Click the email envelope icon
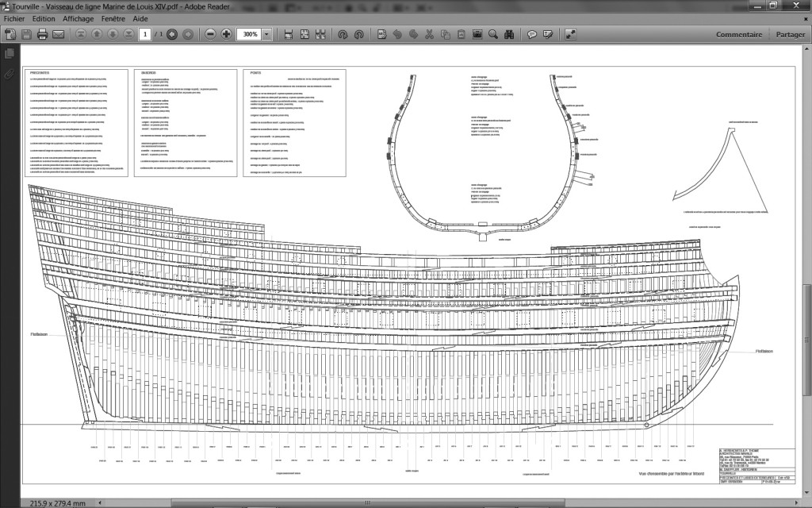Viewport: 812px width, 508px height. click(58, 35)
